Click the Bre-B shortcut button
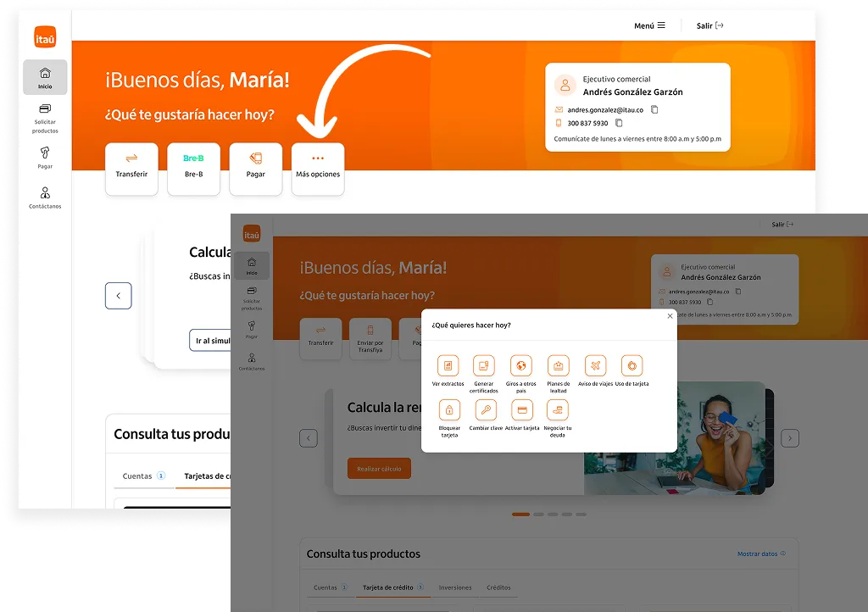The image size is (868, 612). pyautogui.click(x=193, y=169)
